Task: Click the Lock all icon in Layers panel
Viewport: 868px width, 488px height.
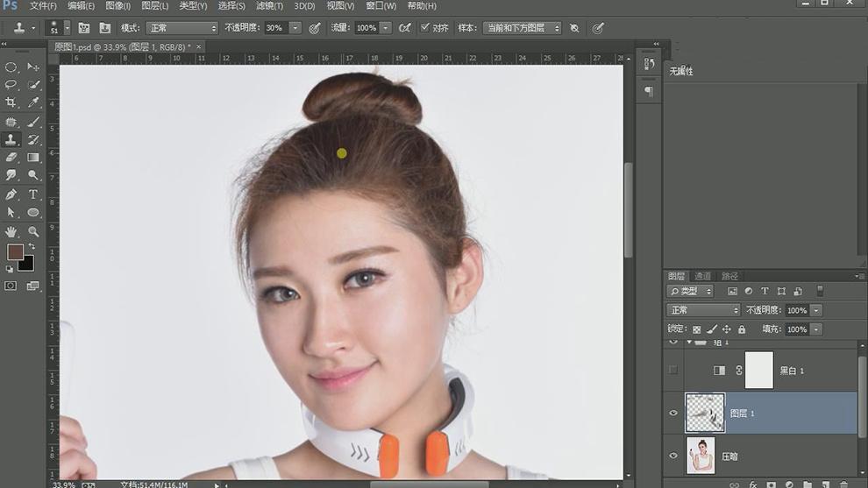Action: (742, 329)
